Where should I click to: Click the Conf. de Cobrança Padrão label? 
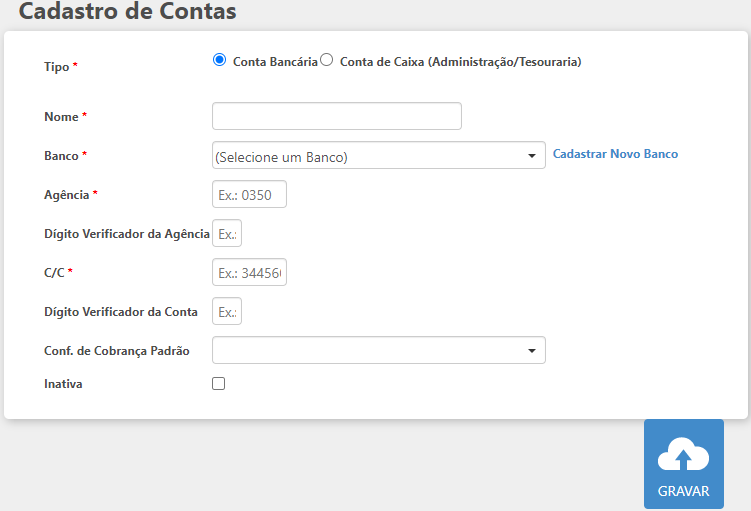[117, 351]
